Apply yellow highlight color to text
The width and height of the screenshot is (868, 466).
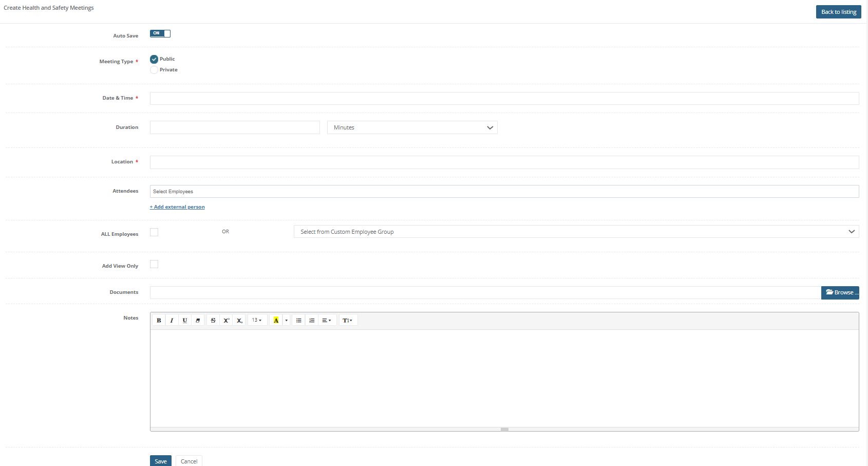coord(276,320)
